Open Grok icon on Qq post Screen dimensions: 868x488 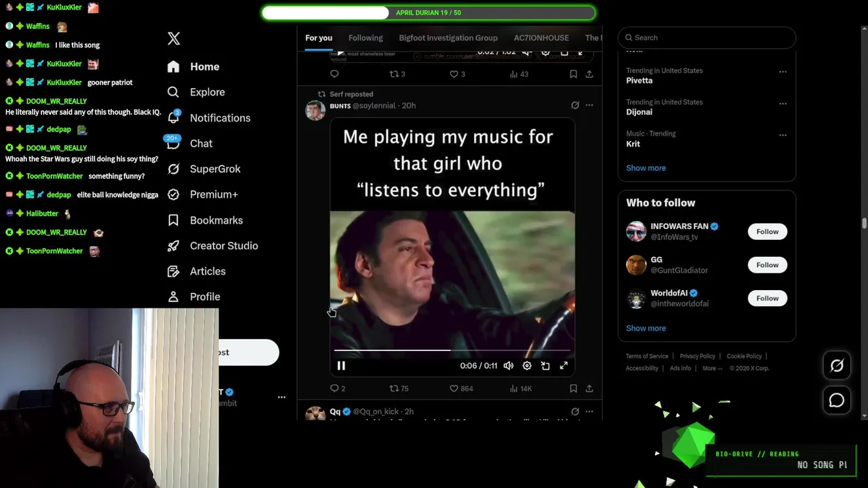coord(575,411)
